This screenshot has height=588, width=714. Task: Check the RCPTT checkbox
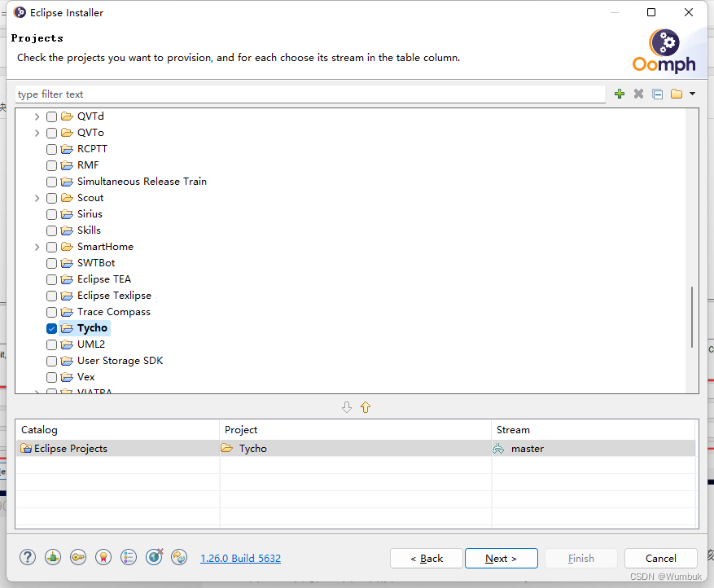51,149
